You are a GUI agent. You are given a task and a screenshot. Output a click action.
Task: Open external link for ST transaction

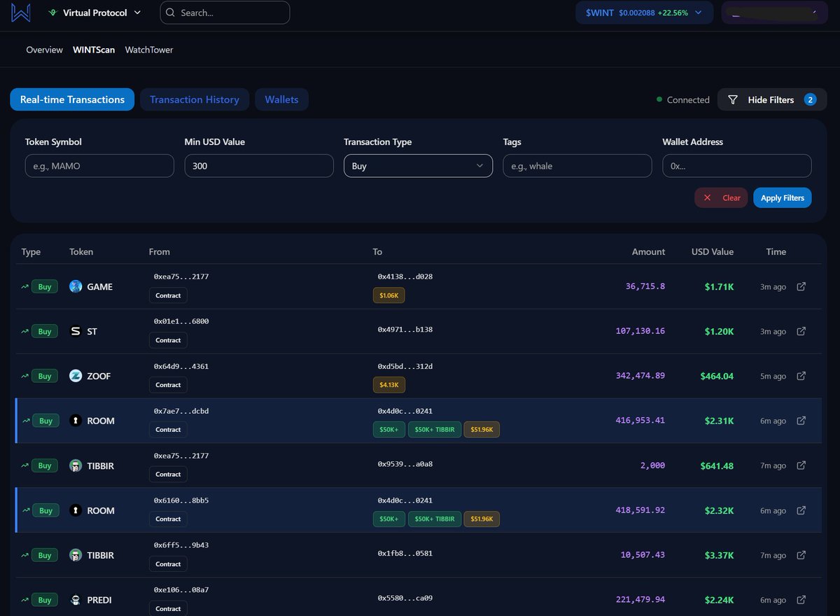pos(801,331)
